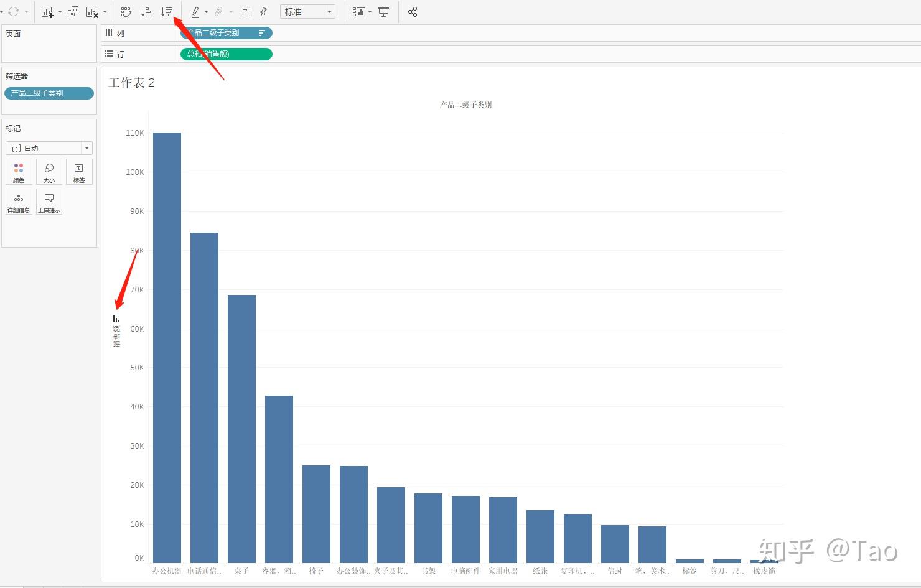Select the 信封 bar
Image resolution: width=921 pixels, height=588 pixels.
coord(615,544)
